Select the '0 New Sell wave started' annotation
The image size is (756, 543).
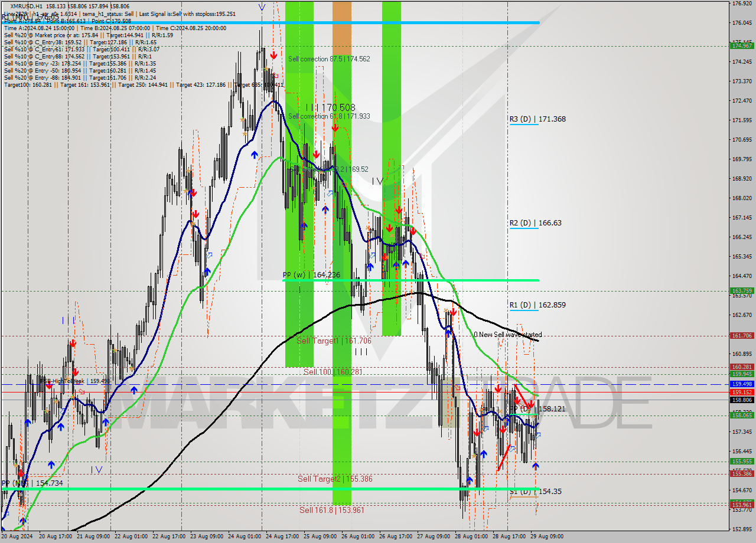[x=507, y=335]
